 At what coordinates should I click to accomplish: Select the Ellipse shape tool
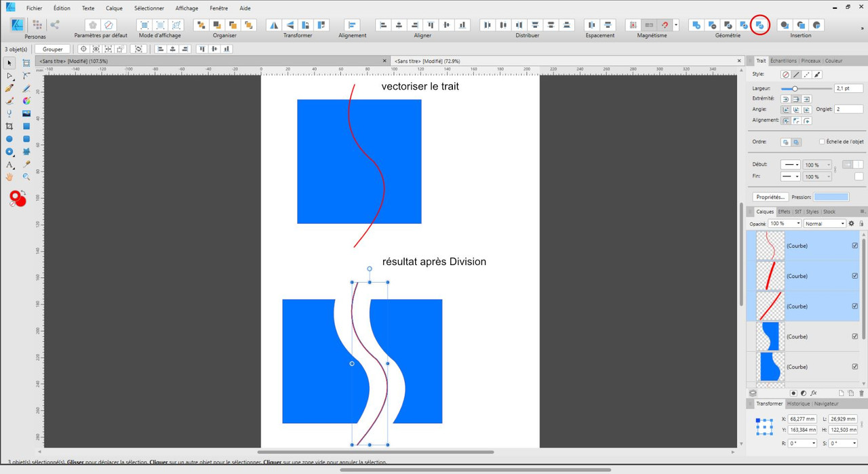[x=9, y=139]
